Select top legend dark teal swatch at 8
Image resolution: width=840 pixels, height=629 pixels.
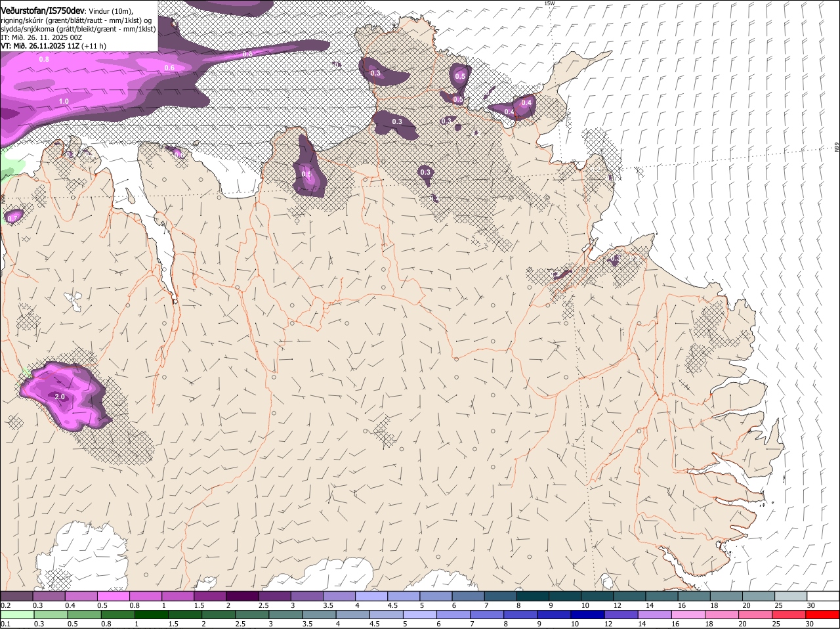coord(532,596)
